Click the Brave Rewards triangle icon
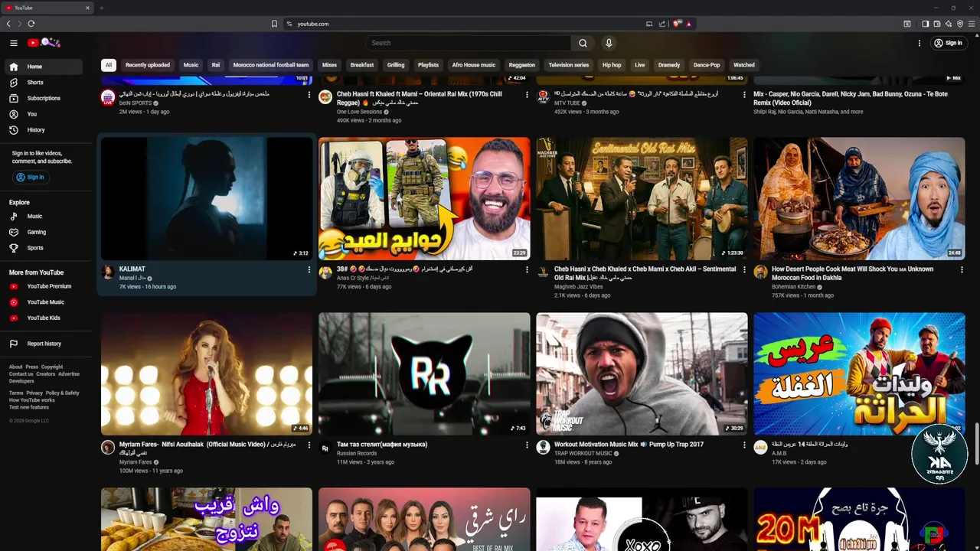The width and height of the screenshot is (980, 551). [x=688, y=24]
